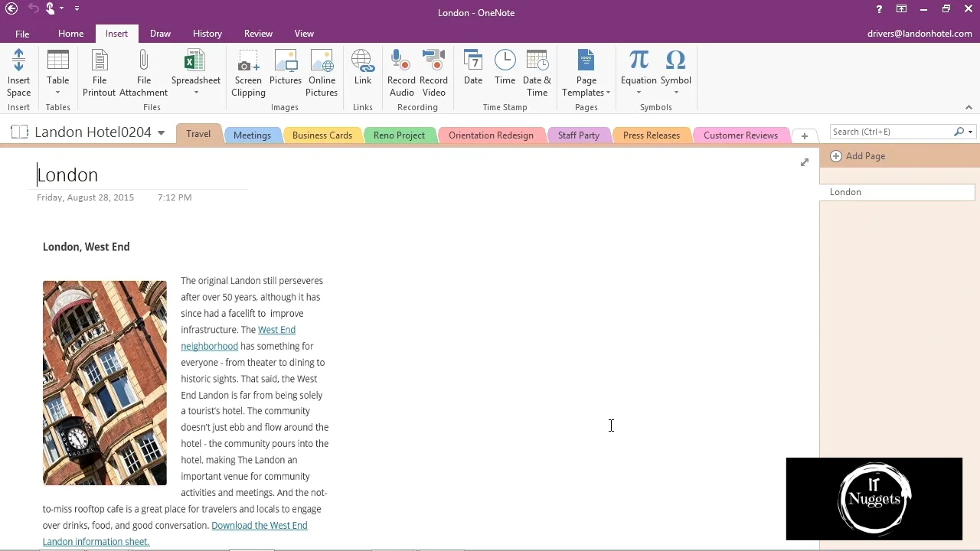The width and height of the screenshot is (980, 551).
Task: Open Customer Reviews section tab
Action: 740,135
